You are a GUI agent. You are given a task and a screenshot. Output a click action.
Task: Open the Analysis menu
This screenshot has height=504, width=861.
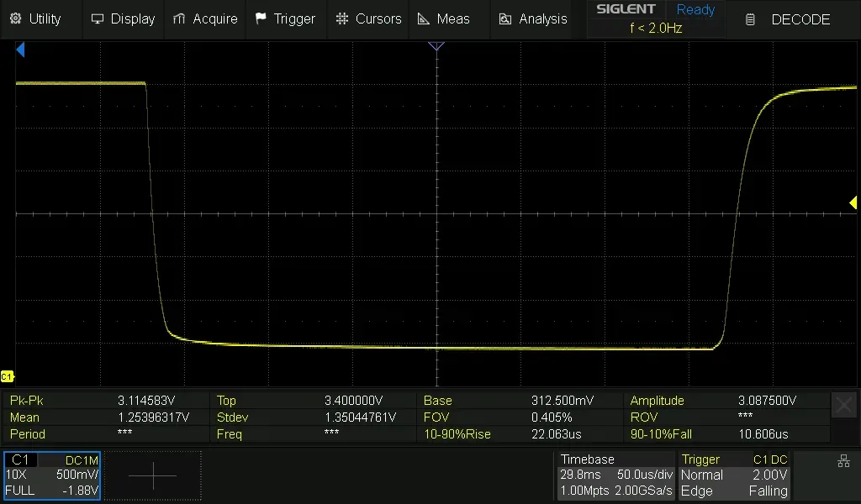[x=533, y=18]
